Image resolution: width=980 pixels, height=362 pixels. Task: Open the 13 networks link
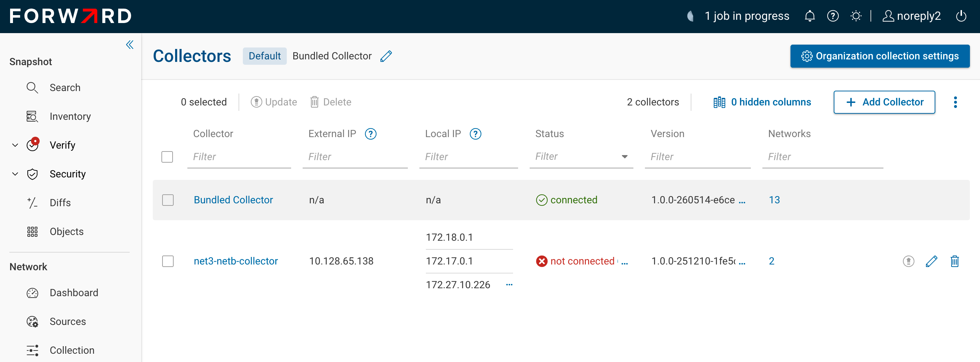(774, 200)
